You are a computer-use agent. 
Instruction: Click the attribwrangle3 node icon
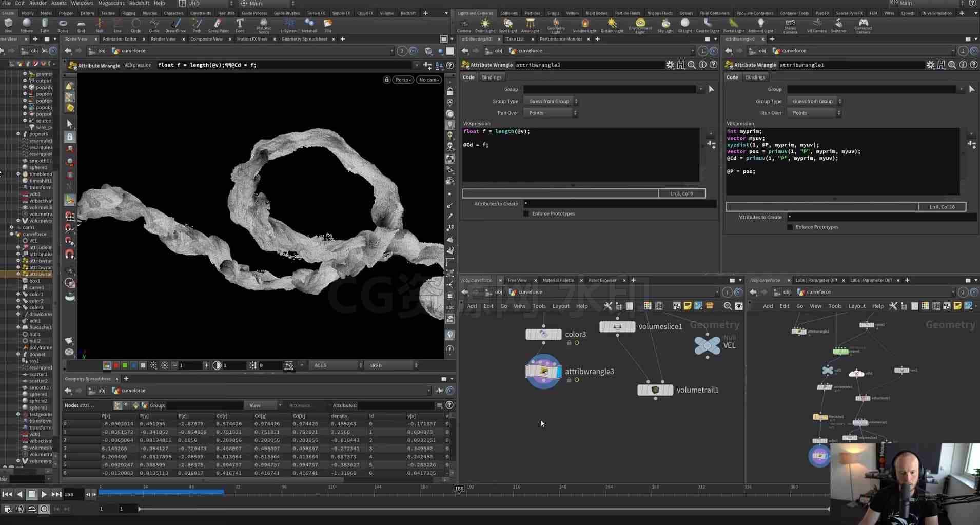pyautogui.click(x=543, y=371)
